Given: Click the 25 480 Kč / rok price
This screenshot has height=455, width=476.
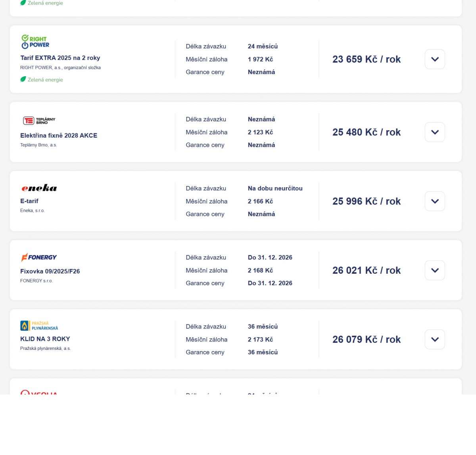Looking at the screenshot, I should pyautogui.click(x=367, y=132).
